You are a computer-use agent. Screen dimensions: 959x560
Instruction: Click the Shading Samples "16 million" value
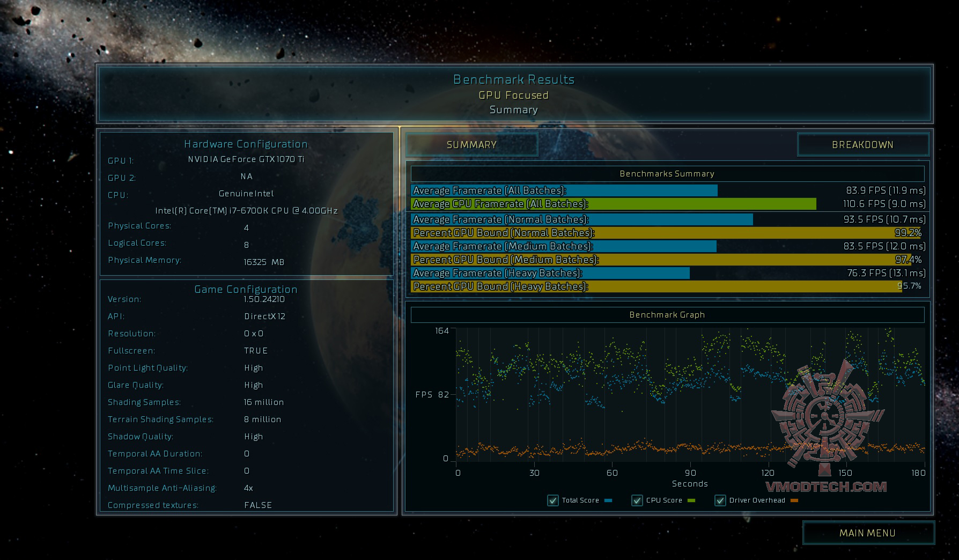coord(264,402)
